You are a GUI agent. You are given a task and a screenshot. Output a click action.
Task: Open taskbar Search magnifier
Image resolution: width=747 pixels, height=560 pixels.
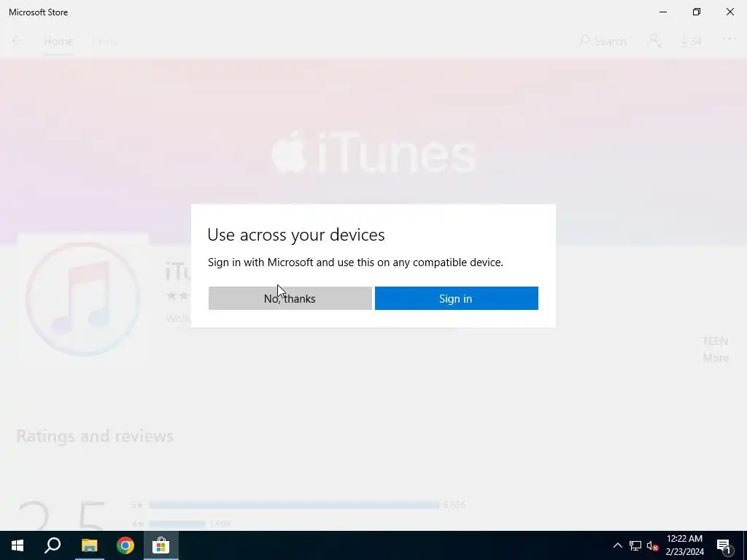(x=53, y=545)
